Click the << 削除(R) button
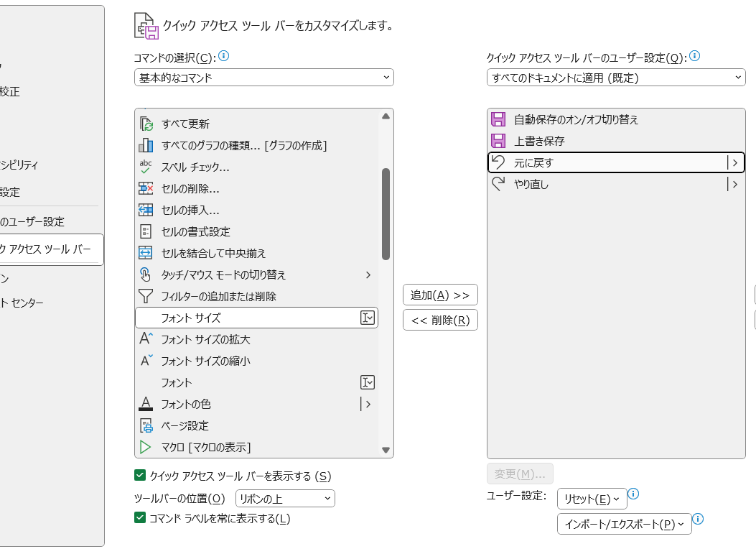This screenshot has height=549, width=756. pyautogui.click(x=440, y=320)
